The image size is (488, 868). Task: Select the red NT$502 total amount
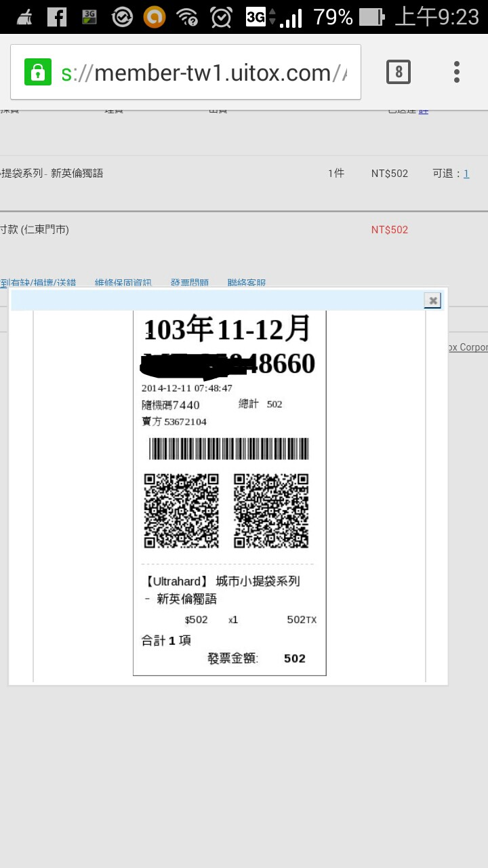pyautogui.click(x=390, y=230)
